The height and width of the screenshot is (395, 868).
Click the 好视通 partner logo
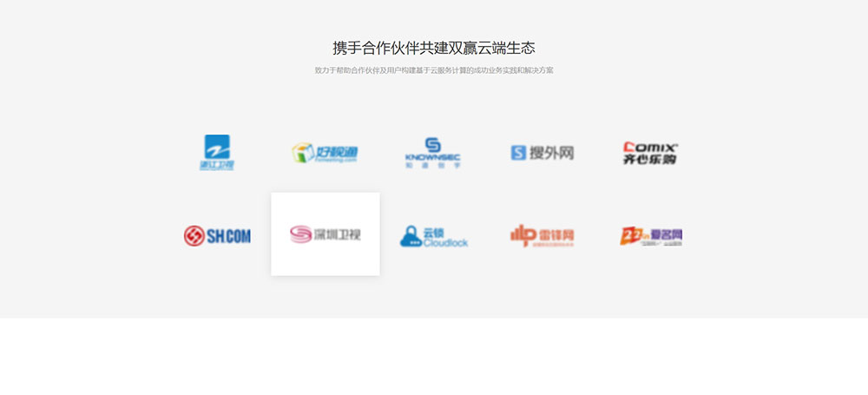[x=325, y=152]
